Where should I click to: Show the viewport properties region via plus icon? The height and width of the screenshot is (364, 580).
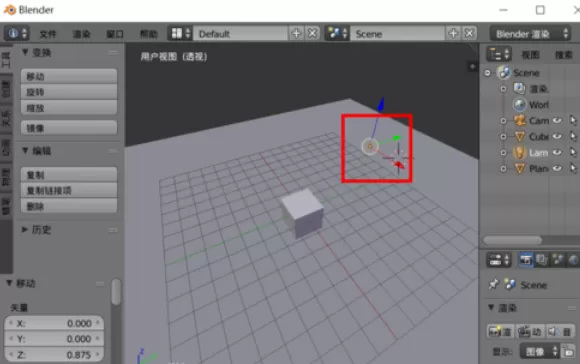[x=472, y=67]
